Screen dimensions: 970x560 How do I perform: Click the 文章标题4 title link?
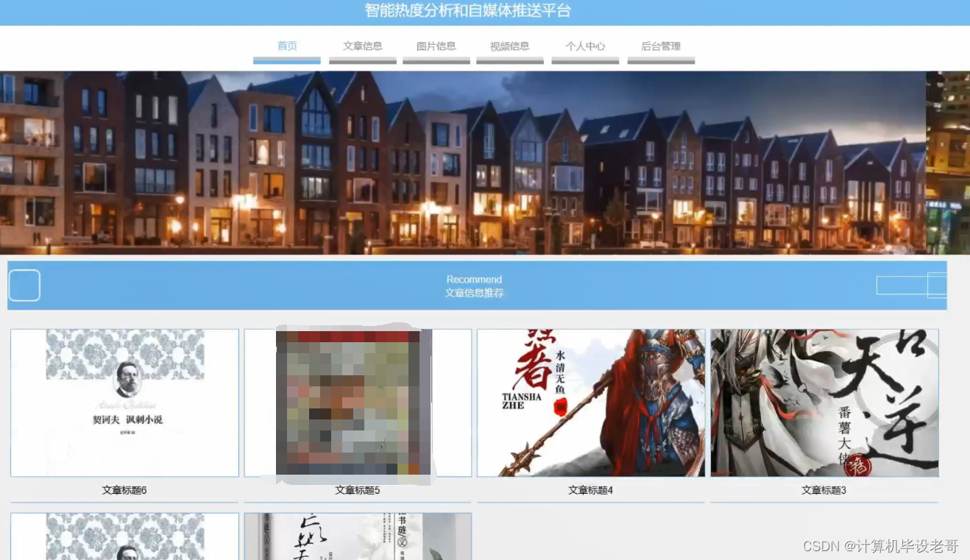click(591, 490)
